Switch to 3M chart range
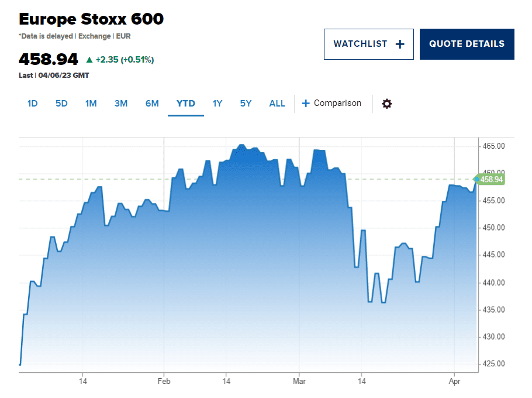This screenshot has height=398, width=532. pyautogui.click(x=121, y=104)
